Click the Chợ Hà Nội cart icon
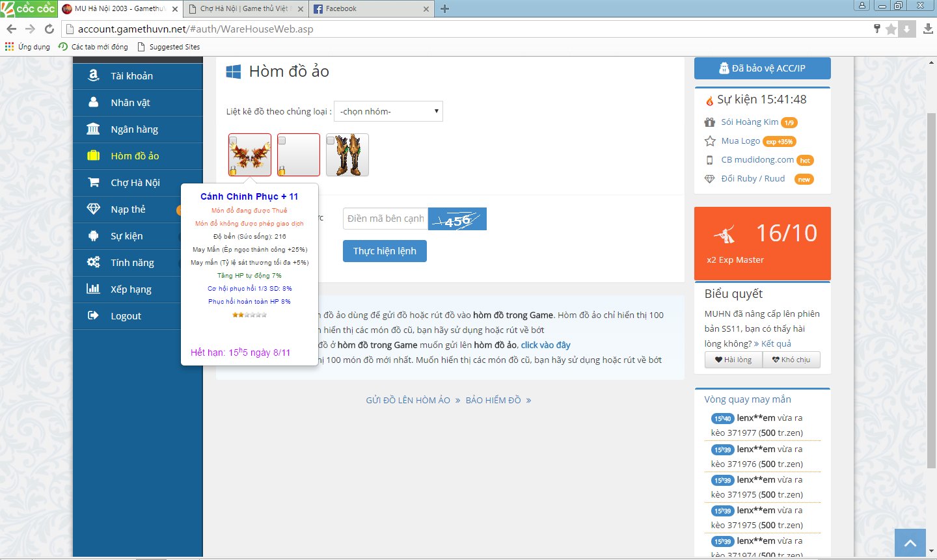The height and width of the screenshot is (560, 937). pos(93,182)
